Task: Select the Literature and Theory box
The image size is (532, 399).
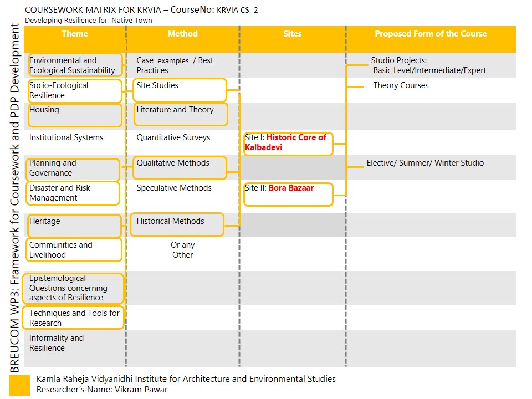Action: pos(181,114)
